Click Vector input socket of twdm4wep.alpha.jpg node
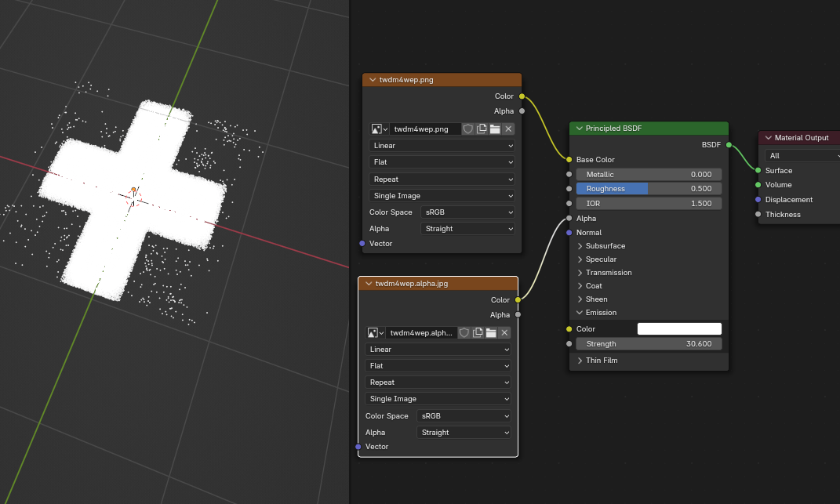 pos(358,447)
